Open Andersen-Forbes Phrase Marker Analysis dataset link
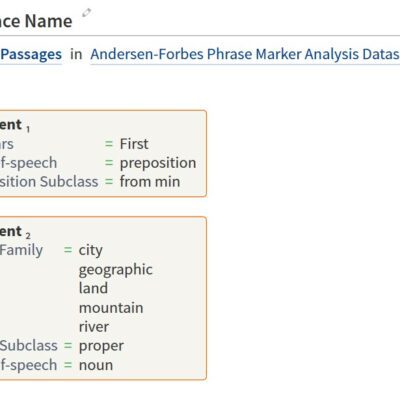 [x=245, y=54]
